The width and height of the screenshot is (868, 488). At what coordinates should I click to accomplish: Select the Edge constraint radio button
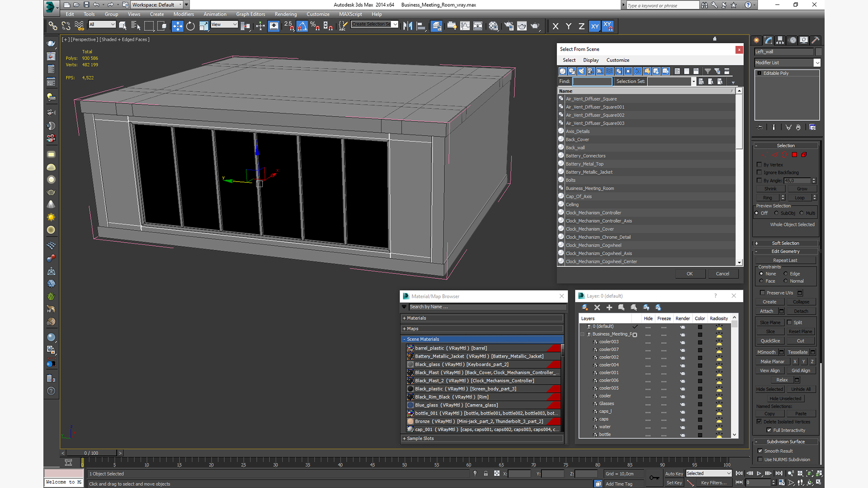[786, 273]
